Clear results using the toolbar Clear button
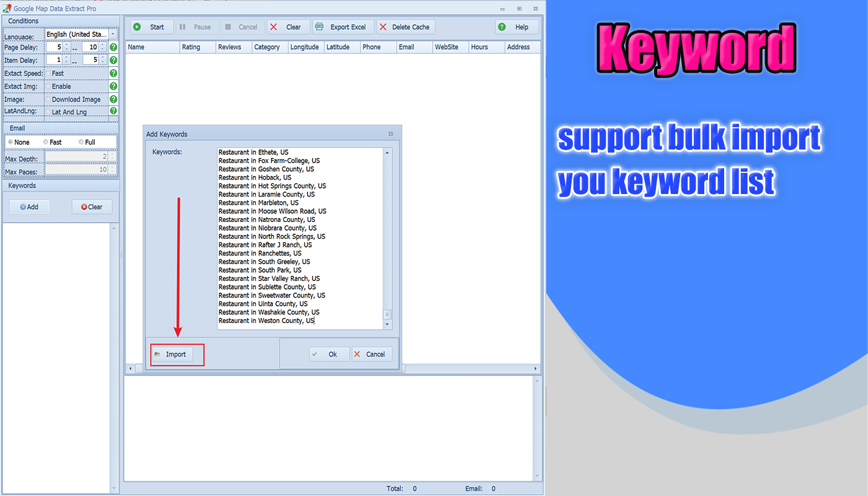 (x=288, y=27)
